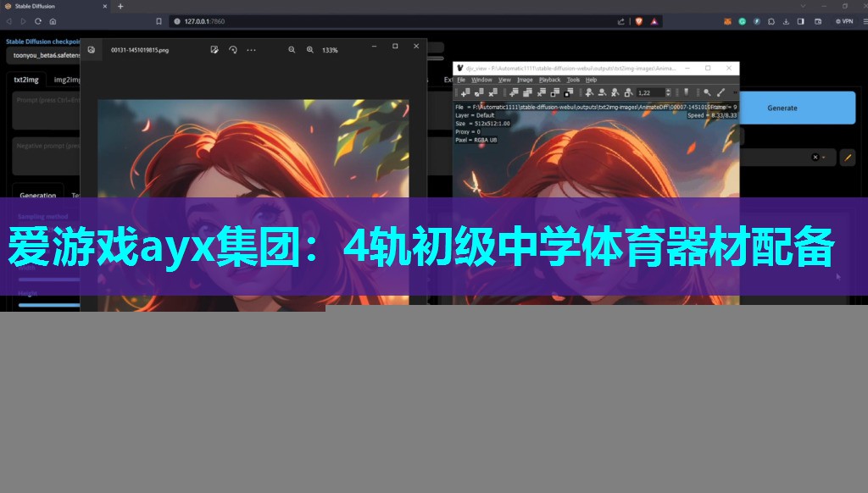The image size is (868, 493).
Task: Open Photos app gallery icon
Action: point(92,50)
